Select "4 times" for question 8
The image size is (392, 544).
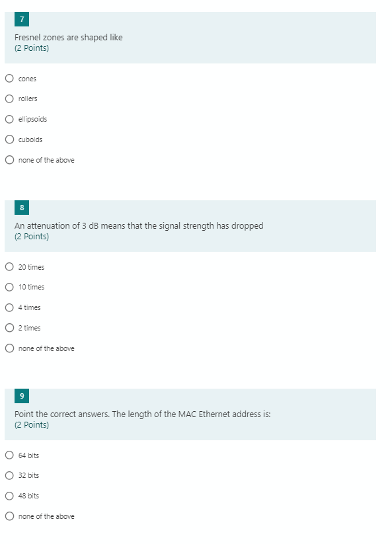click(9, 307)
